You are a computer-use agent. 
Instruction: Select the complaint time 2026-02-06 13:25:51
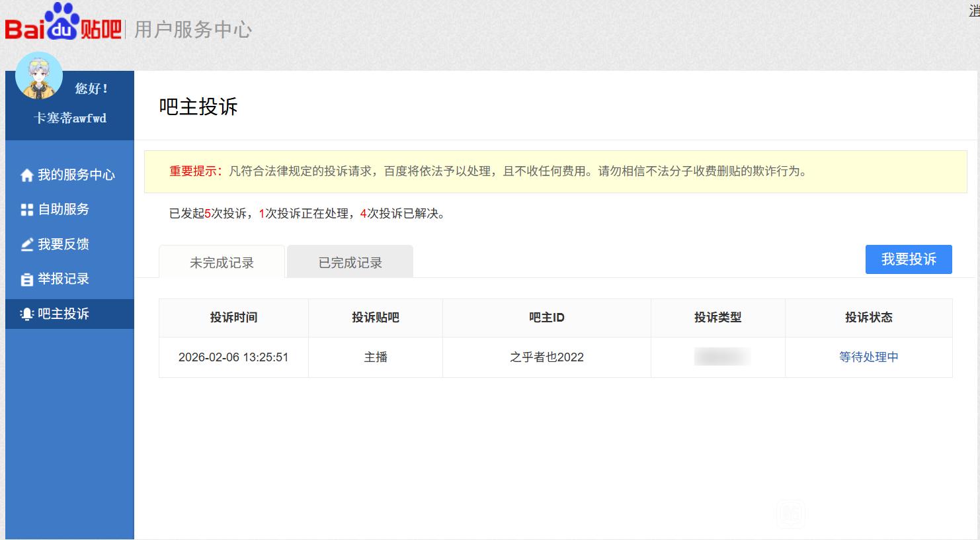[x=233, y=357]
